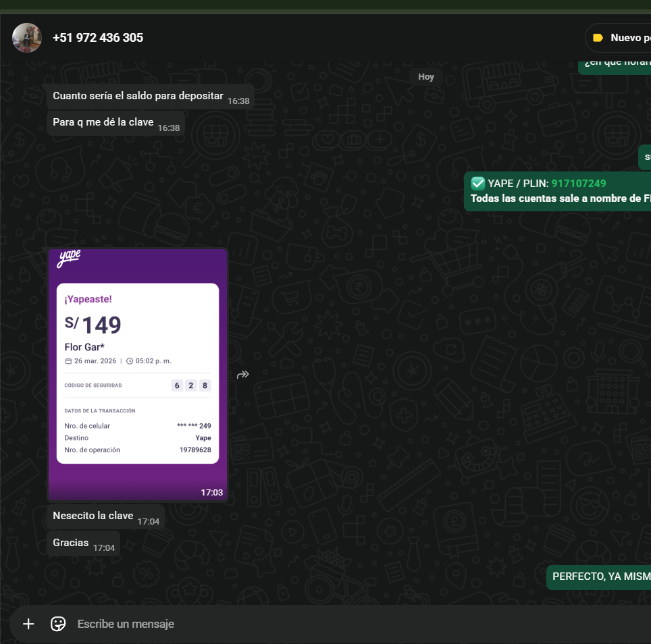Click the "Hoy" date separator chip
651x644 pixels.
pos(426,76)
